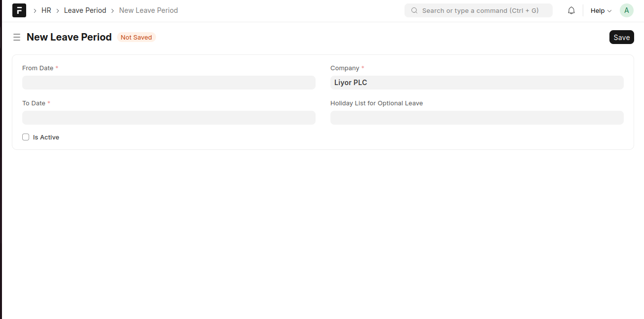
Task: Open the notifications bell
Action: (571, 10)
